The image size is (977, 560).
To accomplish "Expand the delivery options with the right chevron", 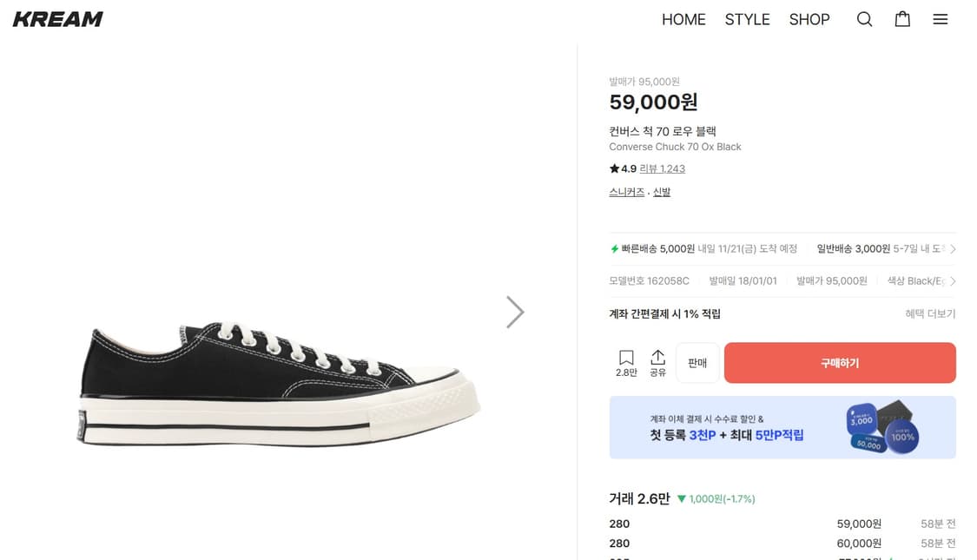I will coord(954,248).
